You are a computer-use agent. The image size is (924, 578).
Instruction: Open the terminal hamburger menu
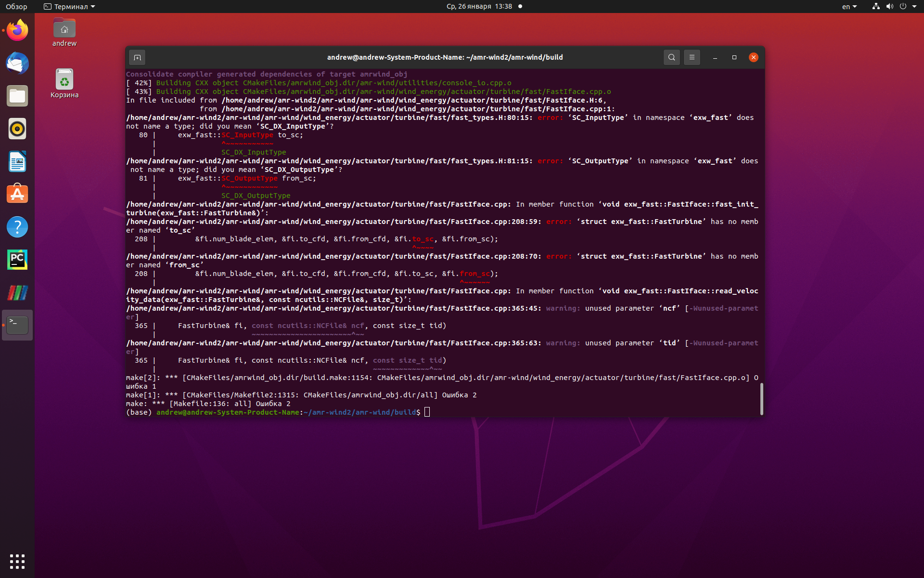(692, 57)
